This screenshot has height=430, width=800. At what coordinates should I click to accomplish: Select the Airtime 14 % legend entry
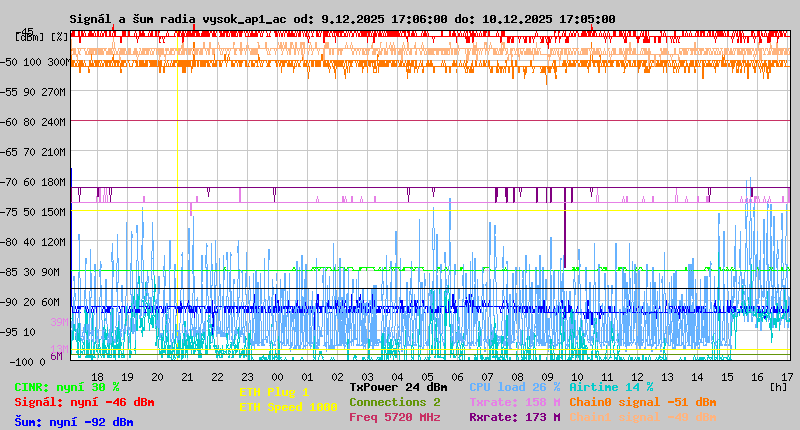coord(611,387)
